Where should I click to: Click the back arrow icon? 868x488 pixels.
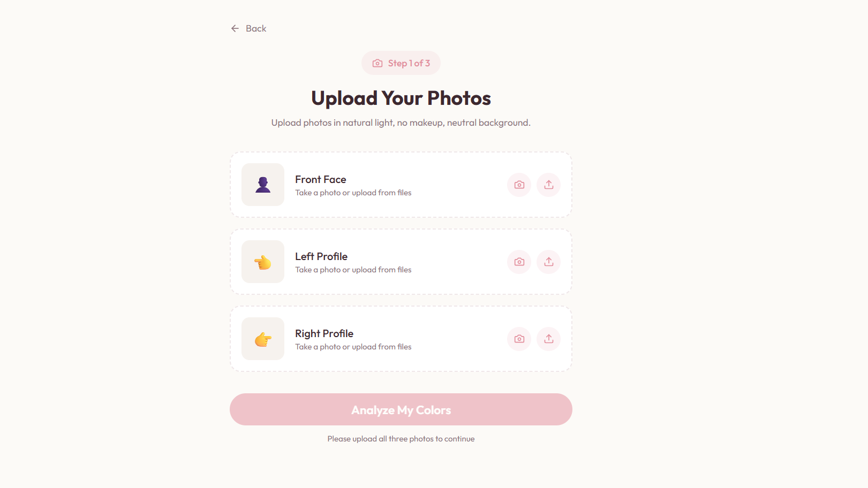(x=235, y=28)
